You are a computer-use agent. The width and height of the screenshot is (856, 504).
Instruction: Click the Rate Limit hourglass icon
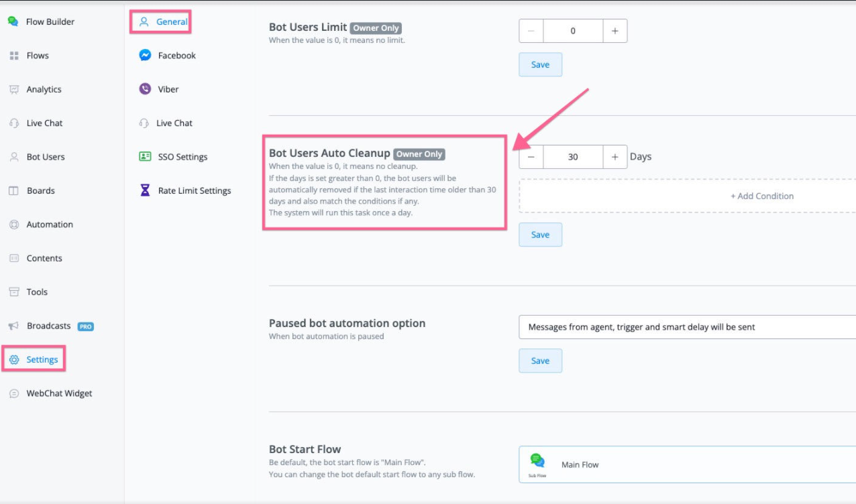pyautogui.click(x=145, y=190)
